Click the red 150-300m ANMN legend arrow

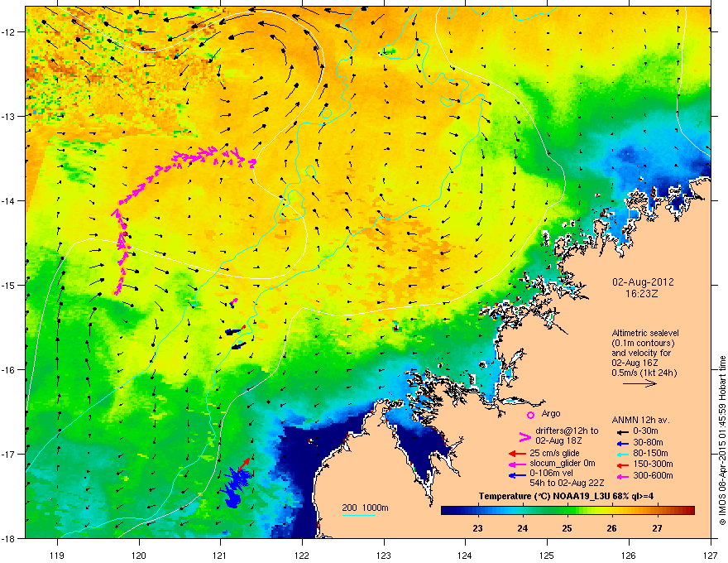(x=621, y=464)
